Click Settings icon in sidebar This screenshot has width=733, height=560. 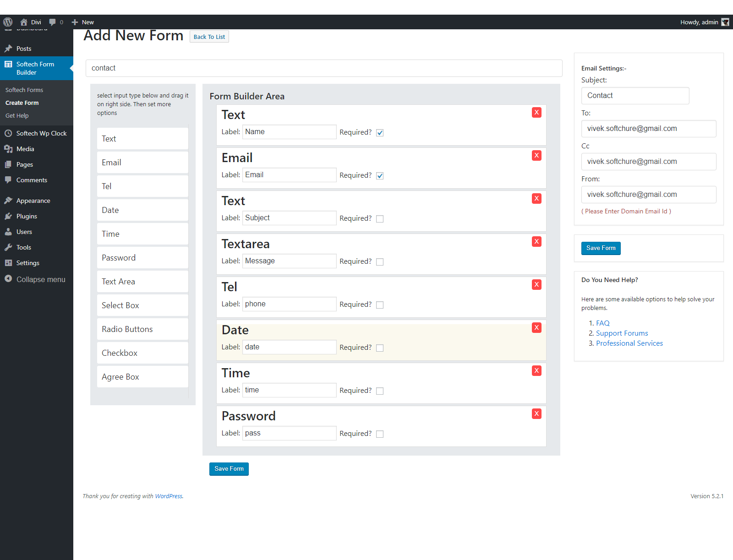(8, 263)
